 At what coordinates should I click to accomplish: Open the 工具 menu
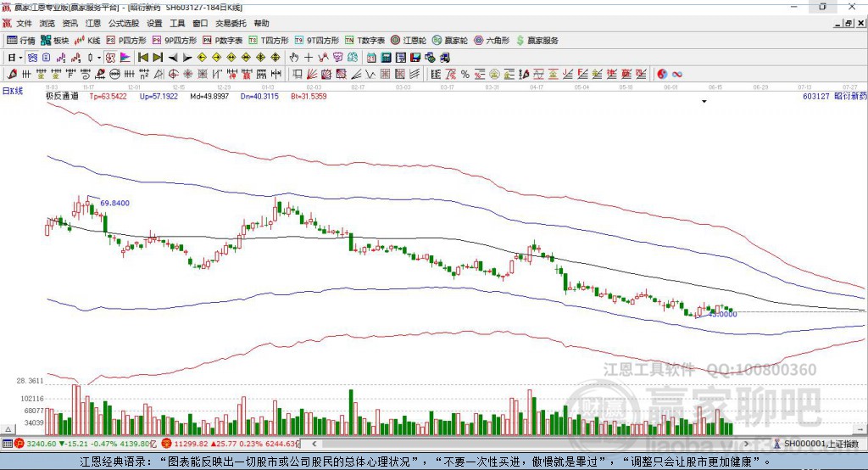[x=177, y=23]
